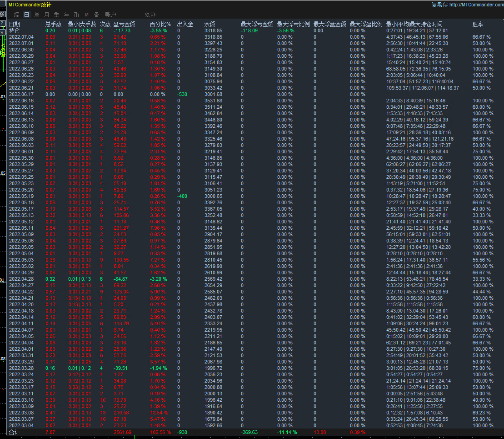Image resolution: width=504 pixels, height=439 pixels.
Task: Click the balance value 1592.66
Action: click(x=213, y=425)
